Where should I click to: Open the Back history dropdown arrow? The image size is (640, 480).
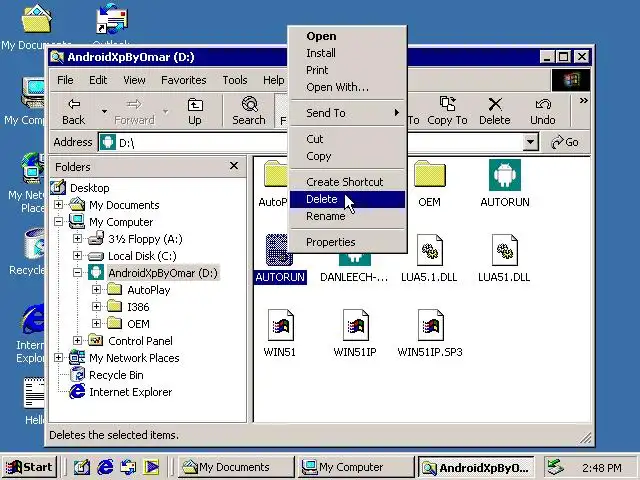coord(104,111)
